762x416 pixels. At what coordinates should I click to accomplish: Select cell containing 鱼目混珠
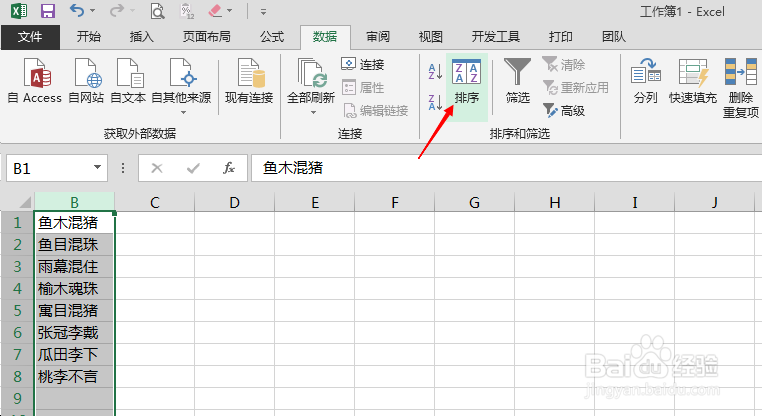click(x=74, y=244)
